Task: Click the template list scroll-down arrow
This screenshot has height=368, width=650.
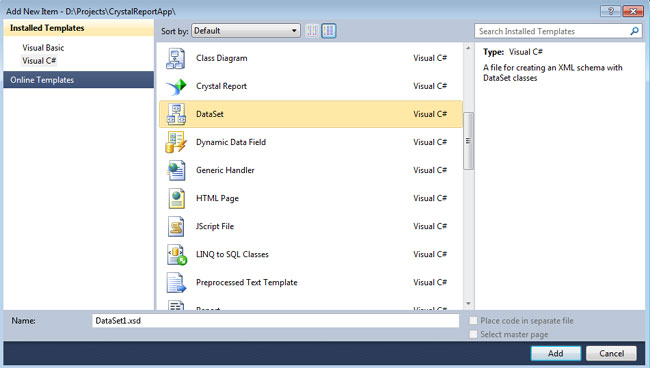Action: pyautogui.click(x=468, y=303)
